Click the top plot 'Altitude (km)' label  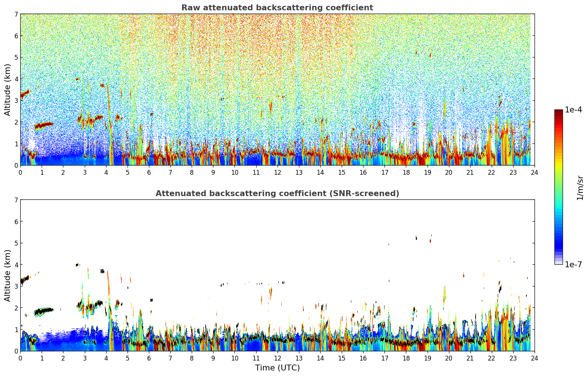[x=8, y=90]
